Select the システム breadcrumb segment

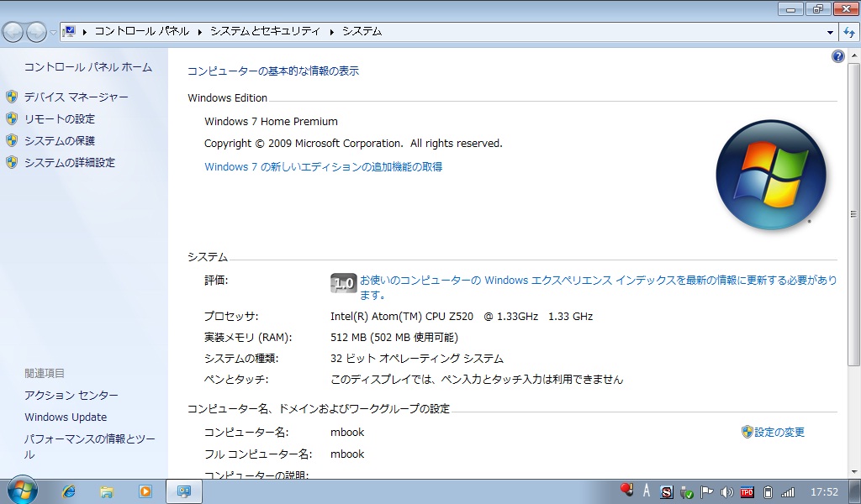[362, 31]
